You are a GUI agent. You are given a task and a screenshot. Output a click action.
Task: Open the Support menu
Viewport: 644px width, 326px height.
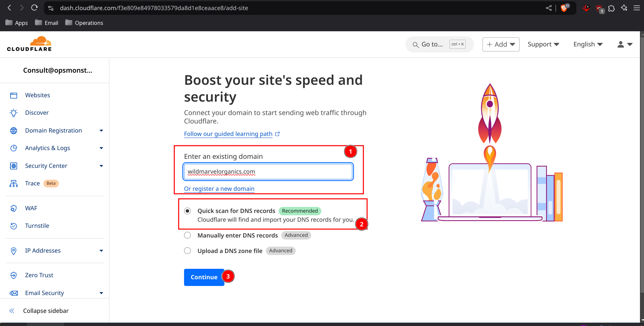(543, 44)
